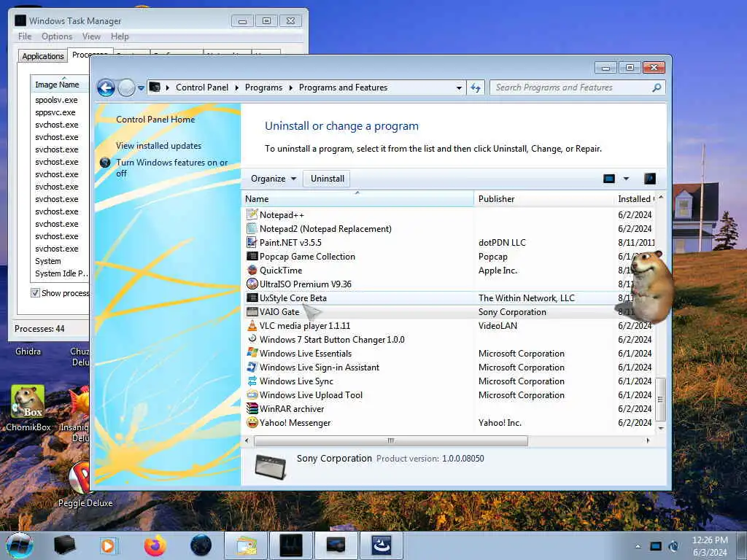The height and width of the screenshot is (560, 747).
Task: Click Image Name column header in Task Manager
Action: pyautogui.click(x=60, y=85)
